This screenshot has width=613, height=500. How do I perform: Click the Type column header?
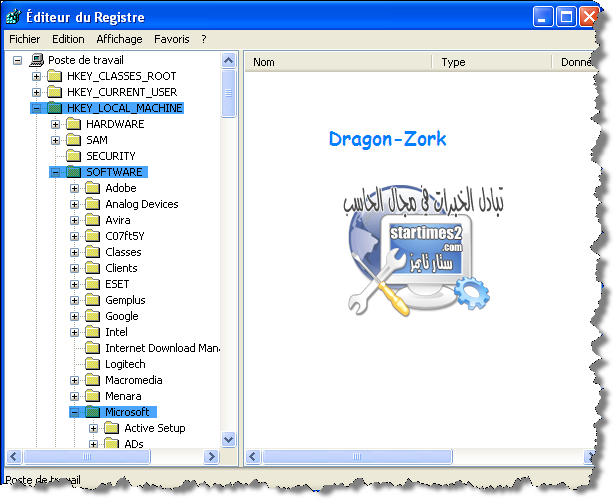click(x=492, y=62)
